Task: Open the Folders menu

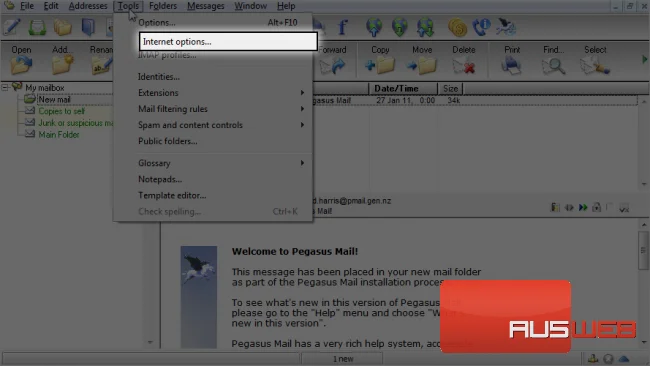Action: coord(163,6)
